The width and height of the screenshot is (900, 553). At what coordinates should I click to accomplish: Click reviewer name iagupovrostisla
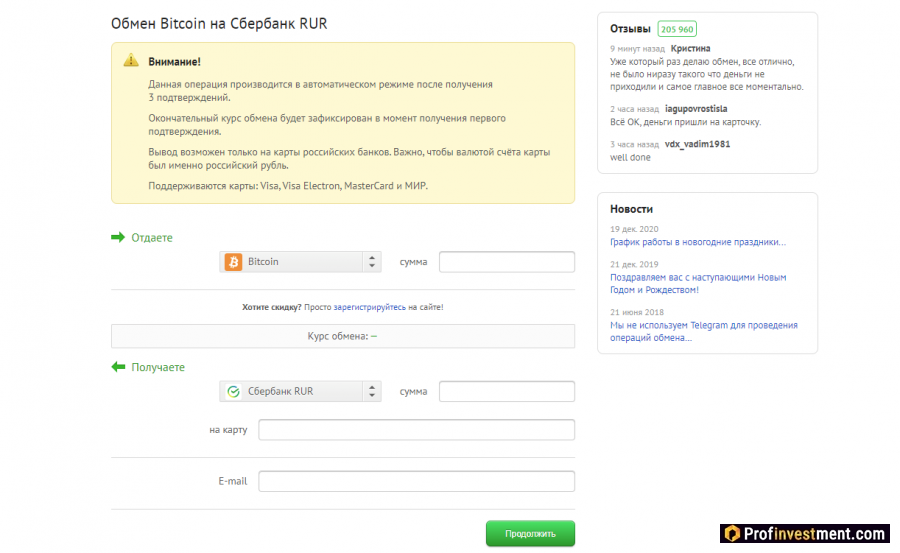pyautogui.click(x=696, y=109)
